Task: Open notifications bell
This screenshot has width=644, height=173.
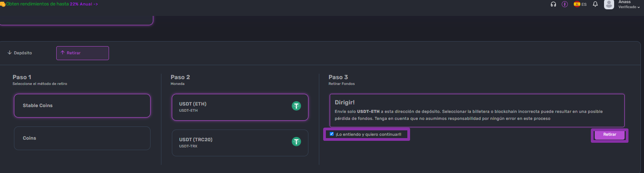Action: (595, 4)
